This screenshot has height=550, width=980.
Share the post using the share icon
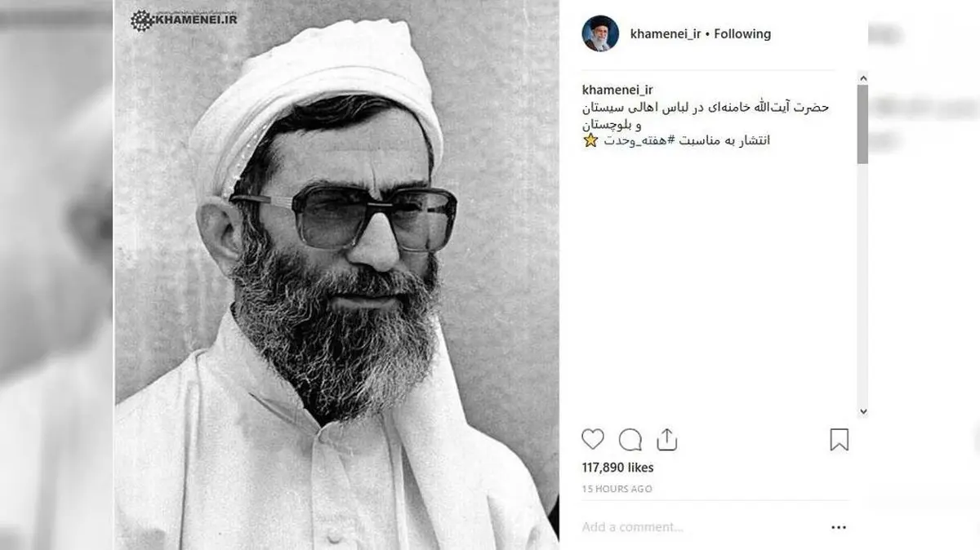[667, 440]
